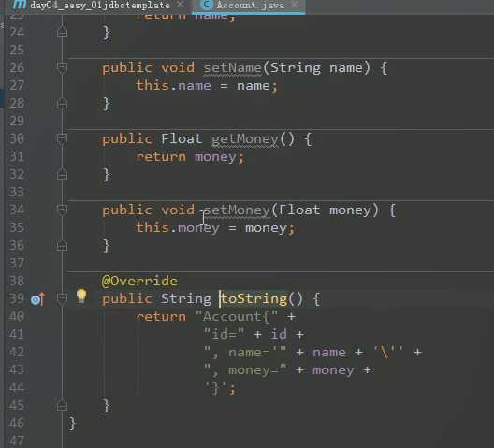Click the getMoney method name
494x448 pixels.
pos(245,139)
